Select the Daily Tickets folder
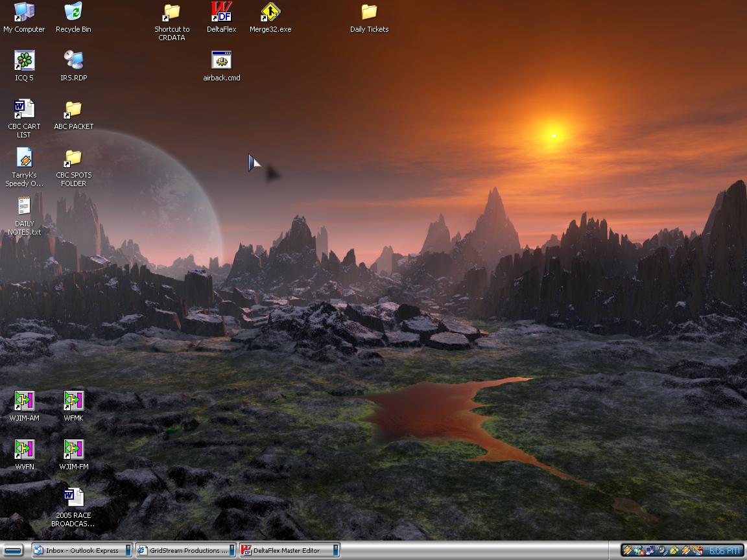747x560 pixels. (369, 12)
